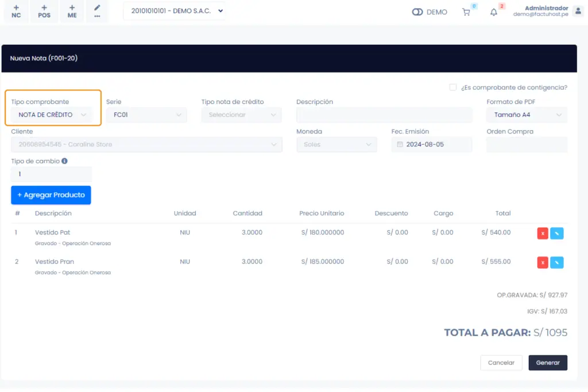Click the Cancelar button
The image size is (588, 392).
(501, 363)
